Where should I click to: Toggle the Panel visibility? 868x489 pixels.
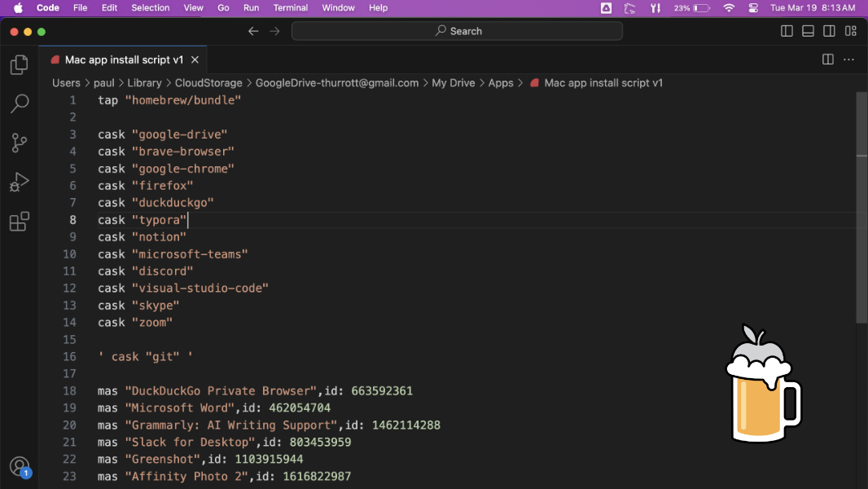pyautogui.click(x=808, y=30)
